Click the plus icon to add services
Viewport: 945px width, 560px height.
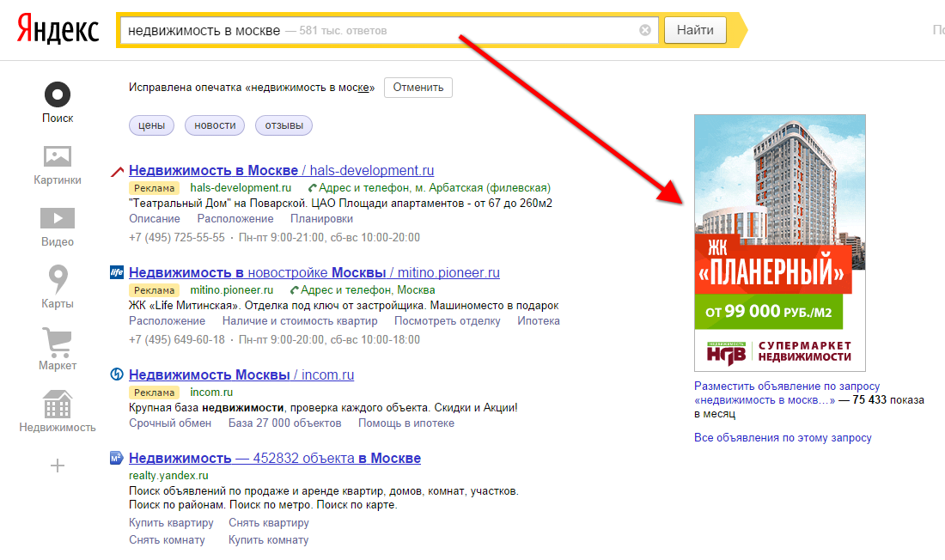58,466
